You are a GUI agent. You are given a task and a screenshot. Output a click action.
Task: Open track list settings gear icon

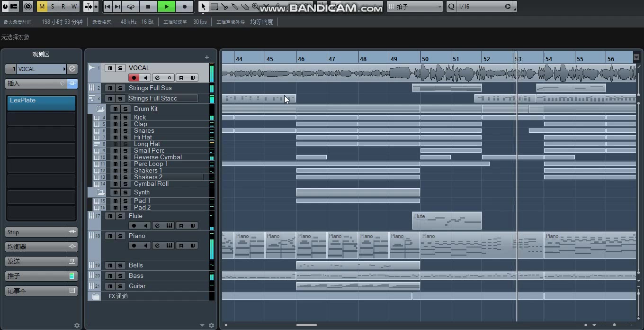click(x=212, y=326)
